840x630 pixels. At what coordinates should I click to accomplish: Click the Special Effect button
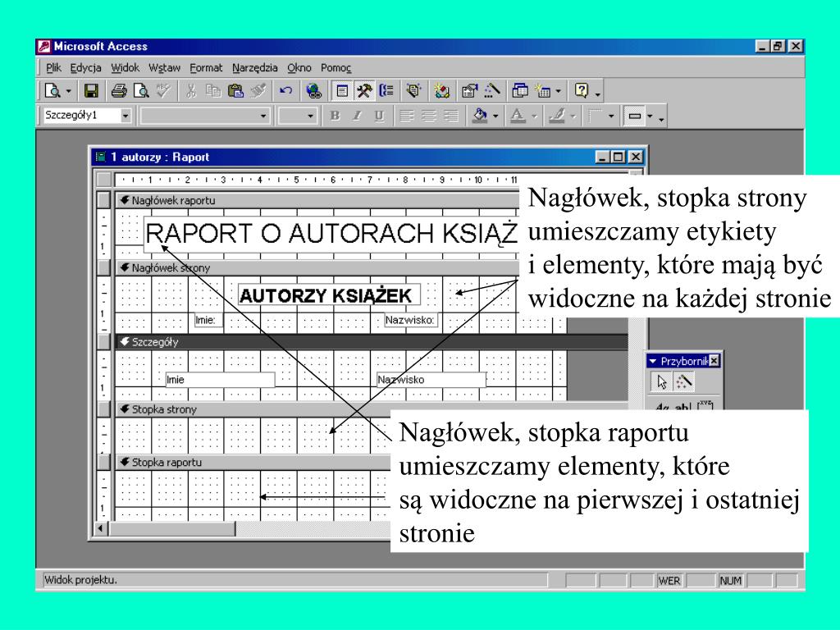point(635,116)
